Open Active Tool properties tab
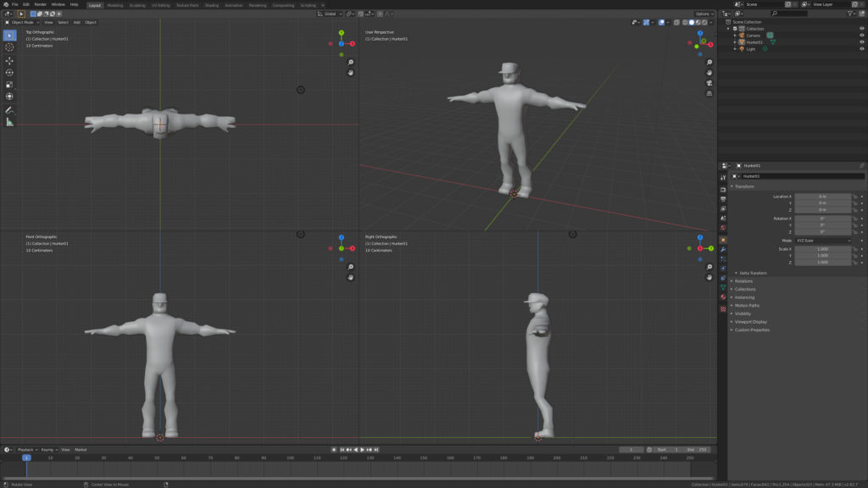 pyautogui.click(x=723, y=178)
